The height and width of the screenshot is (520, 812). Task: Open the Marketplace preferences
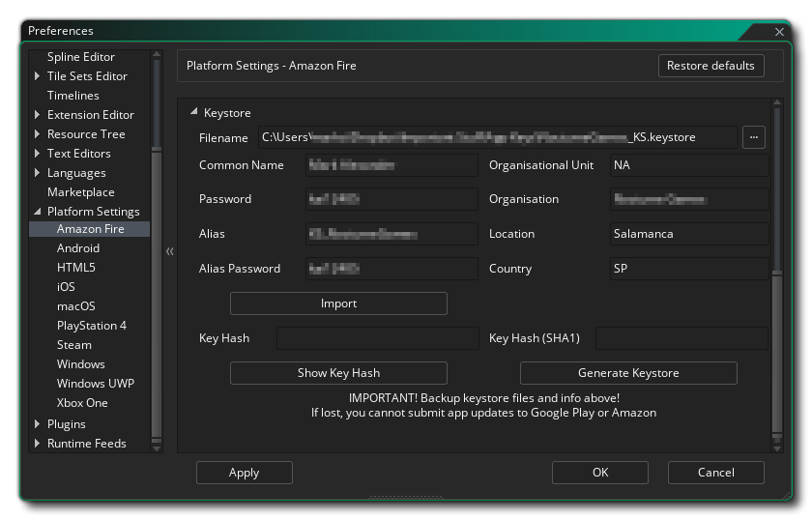pyautogui.click(x=80, y=192)
